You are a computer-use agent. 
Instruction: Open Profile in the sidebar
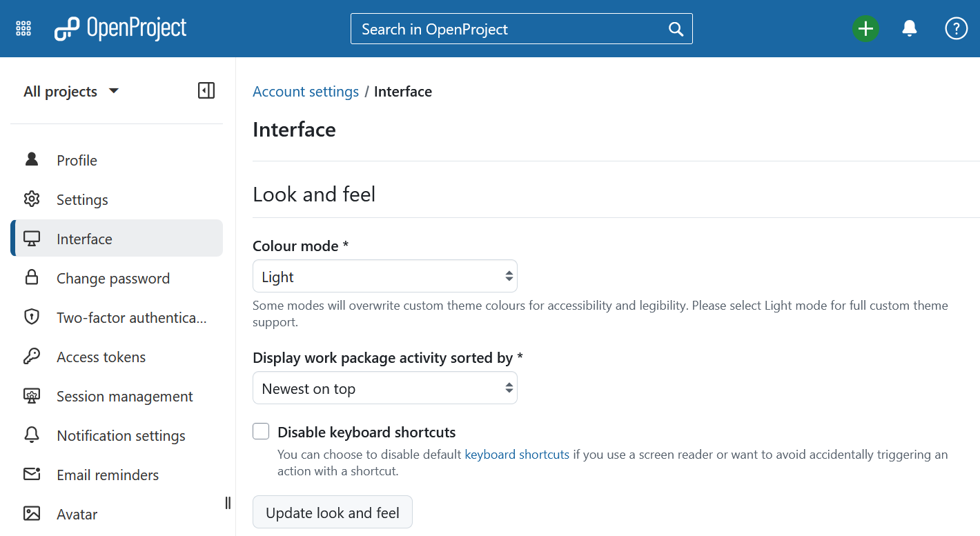click(x=117, y=160)
